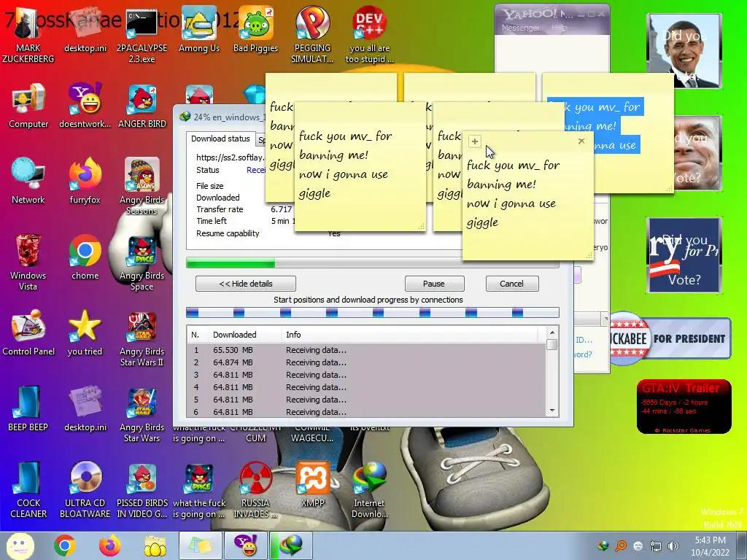
Task: Open the RUSSIA INVADES... icon
Action: (x=255, y=489)
